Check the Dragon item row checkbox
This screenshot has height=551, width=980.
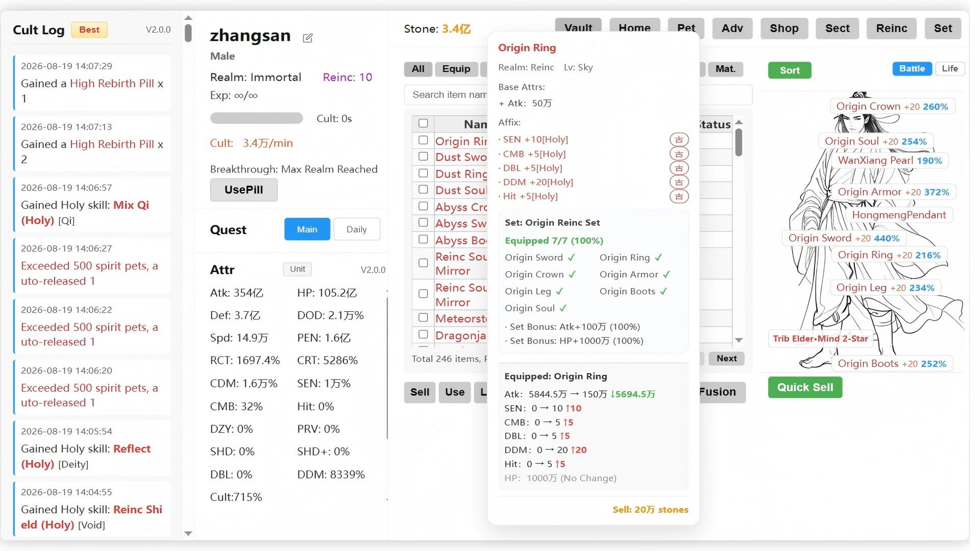[x=423, y=335]
